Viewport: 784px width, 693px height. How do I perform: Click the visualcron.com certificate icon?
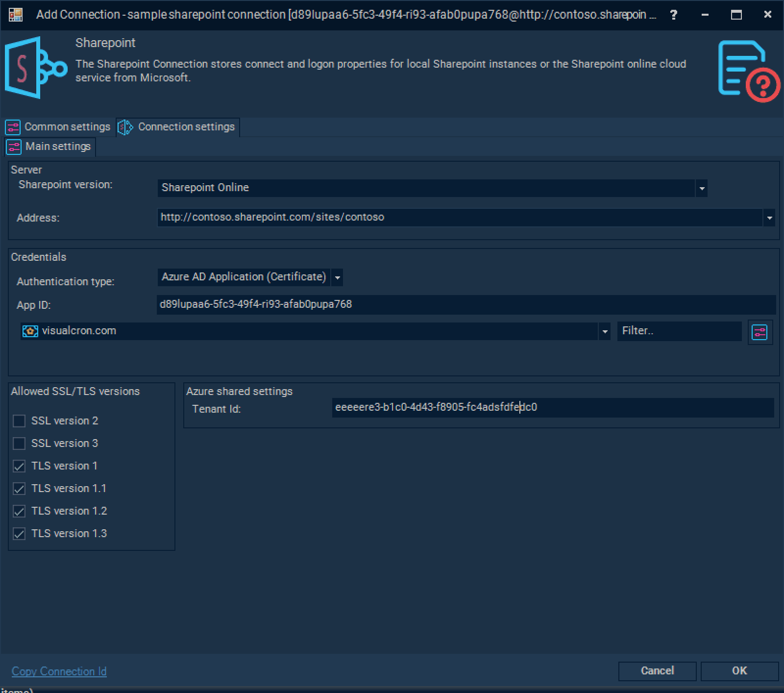30,331
